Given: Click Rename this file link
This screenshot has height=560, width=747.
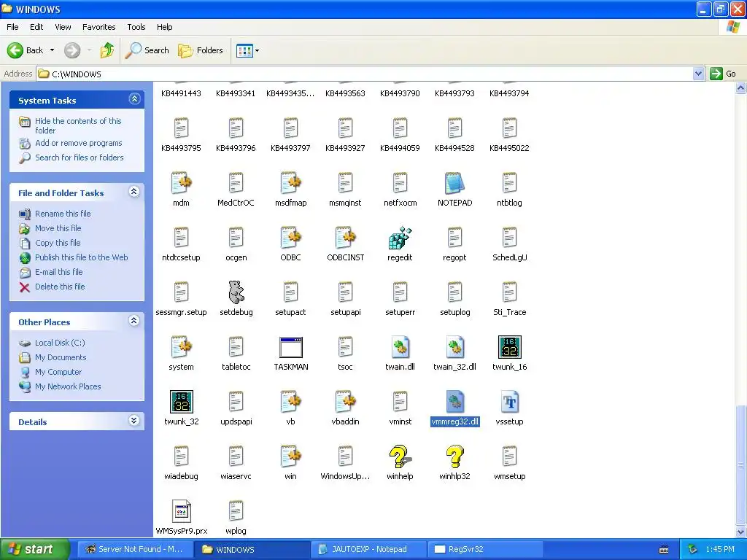Looking at the screenshot, I should coord(63,214).
